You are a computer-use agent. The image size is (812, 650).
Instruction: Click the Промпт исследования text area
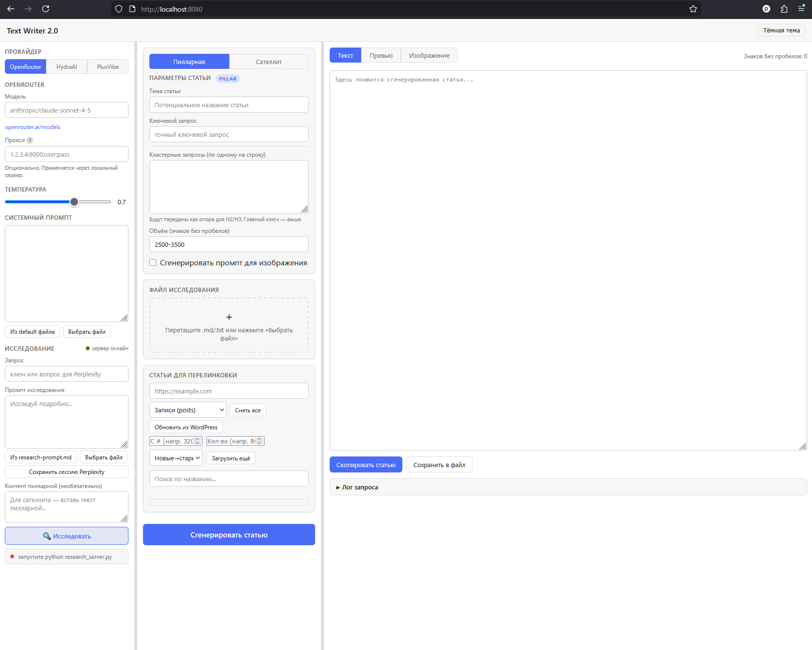coord(66,422)
